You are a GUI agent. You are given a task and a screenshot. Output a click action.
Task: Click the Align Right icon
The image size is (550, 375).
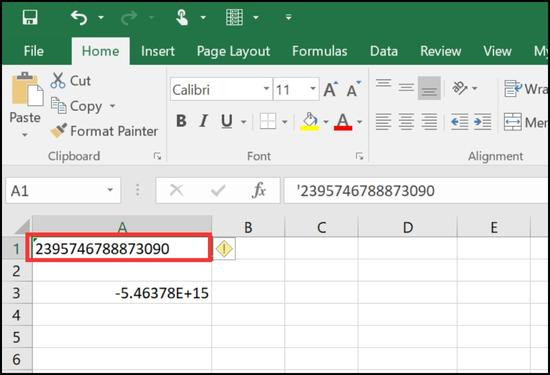point(429,122)
